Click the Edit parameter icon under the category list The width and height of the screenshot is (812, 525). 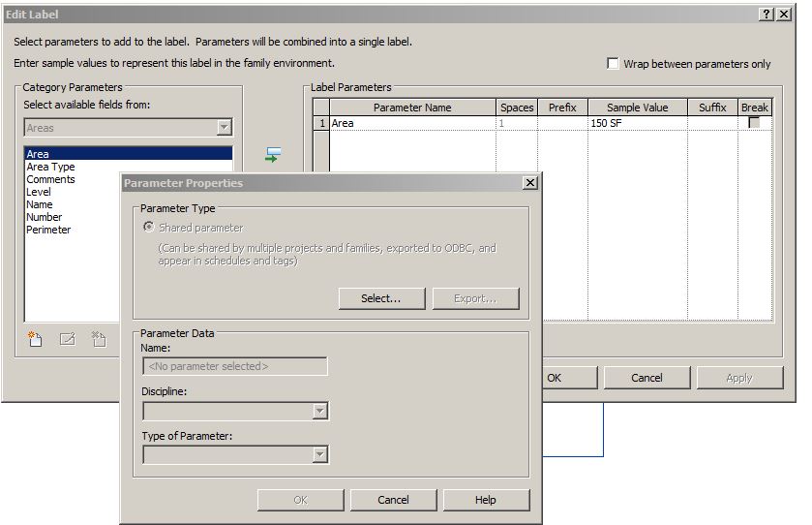(x=68, y=339)
